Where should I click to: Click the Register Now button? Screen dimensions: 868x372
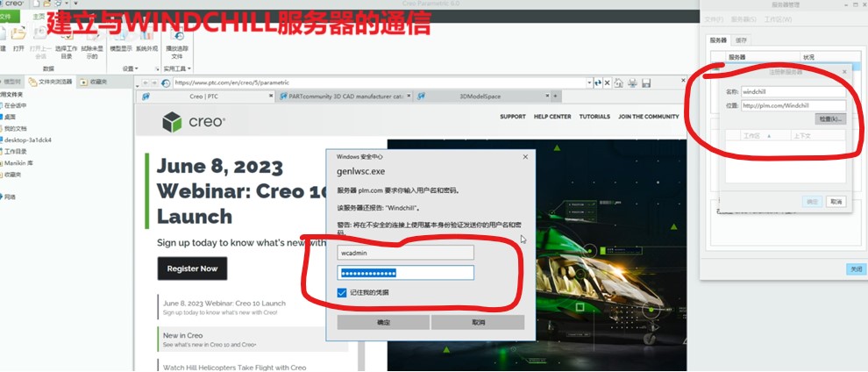[192, 268]
